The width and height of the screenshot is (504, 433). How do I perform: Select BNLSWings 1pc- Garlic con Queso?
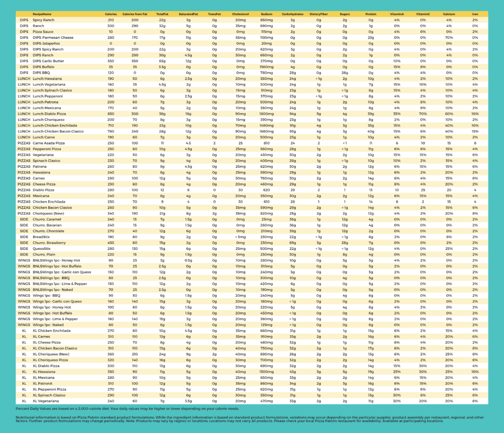63,273
